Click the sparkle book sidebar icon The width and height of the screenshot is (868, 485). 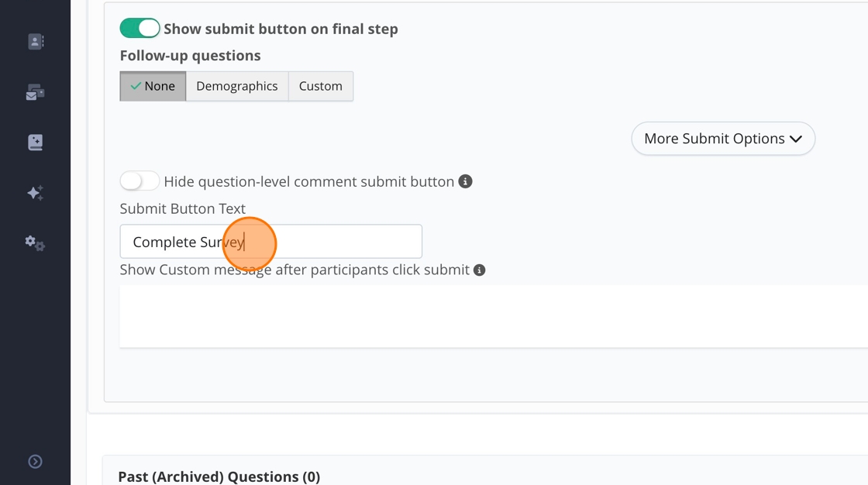click(36, 143)
